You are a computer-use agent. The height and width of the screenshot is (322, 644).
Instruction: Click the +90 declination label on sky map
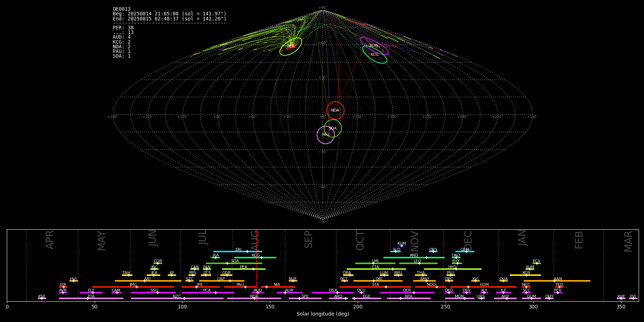tap(322, 8)
